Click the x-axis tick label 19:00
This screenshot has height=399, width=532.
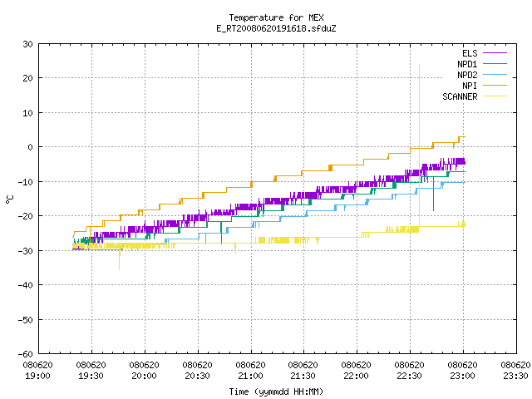pos(37,376)
